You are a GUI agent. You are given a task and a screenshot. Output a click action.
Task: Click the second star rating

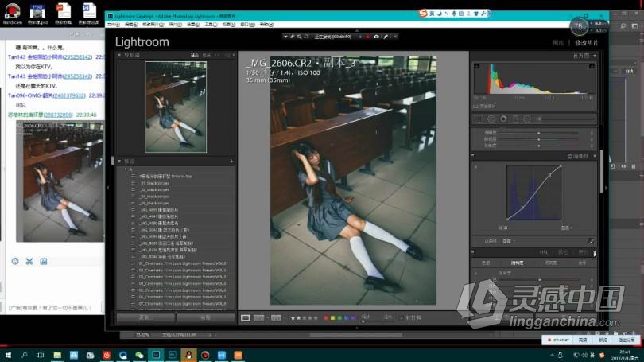(x=299, y=317)
